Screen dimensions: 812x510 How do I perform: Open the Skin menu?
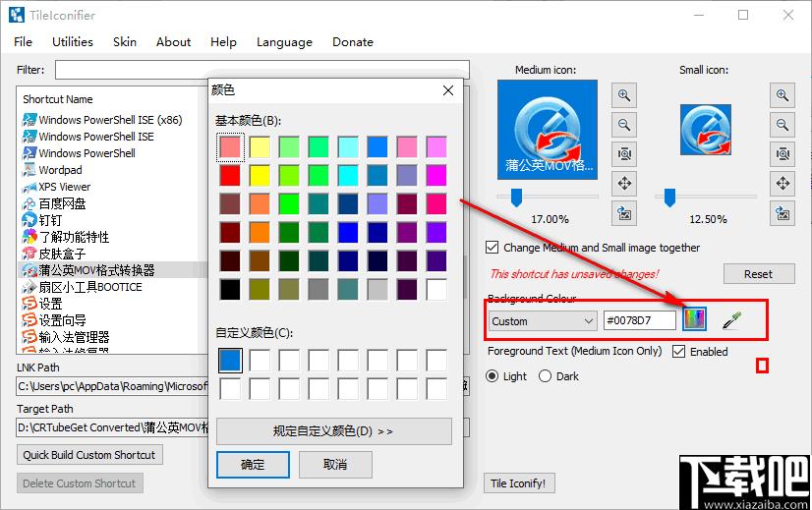point(125,42)
